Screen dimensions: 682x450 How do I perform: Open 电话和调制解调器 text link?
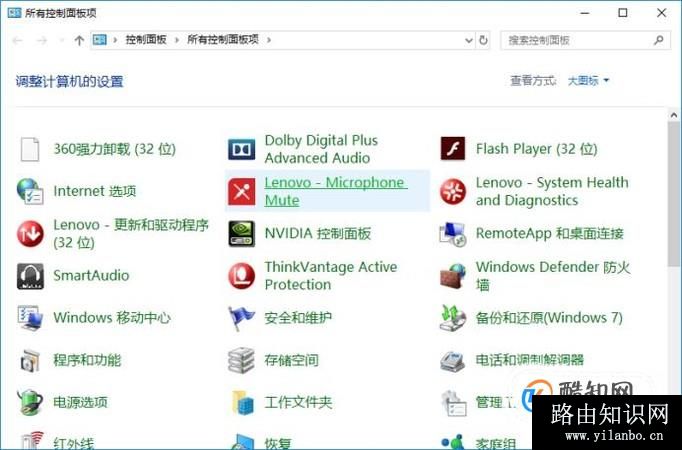529,360
